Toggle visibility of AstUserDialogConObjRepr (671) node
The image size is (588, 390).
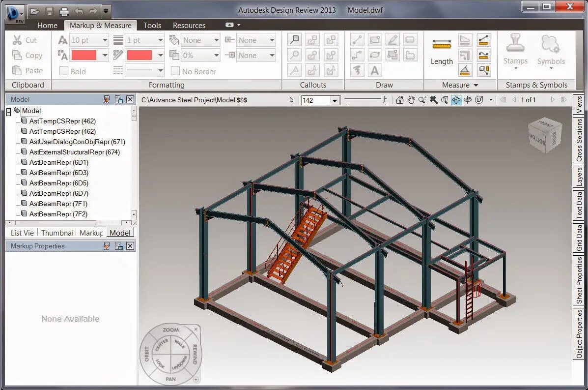tap(24, 142)
